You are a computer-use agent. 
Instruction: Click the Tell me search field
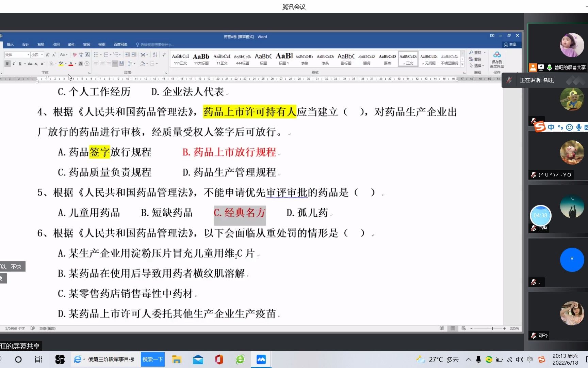point(155,45)
